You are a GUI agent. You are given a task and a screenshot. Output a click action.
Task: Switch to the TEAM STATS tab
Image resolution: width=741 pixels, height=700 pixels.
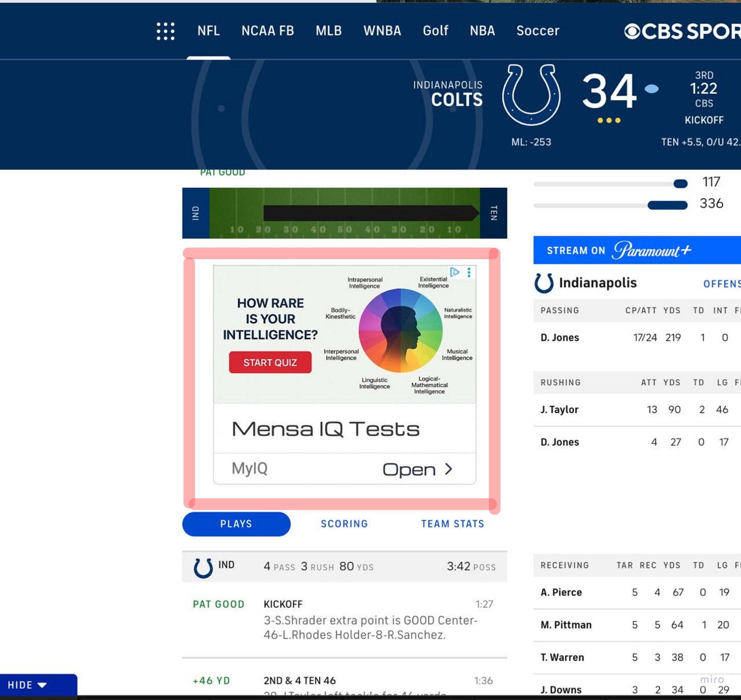453,524
